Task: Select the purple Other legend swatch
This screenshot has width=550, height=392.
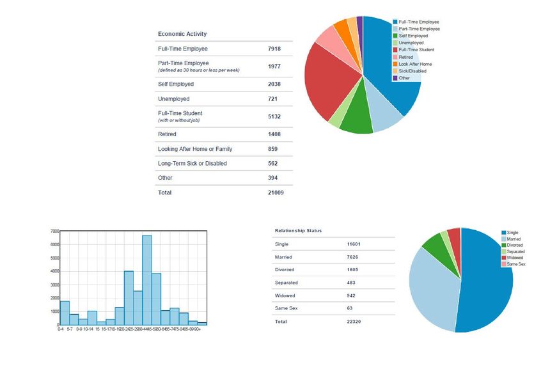Action: pos(395,79)
